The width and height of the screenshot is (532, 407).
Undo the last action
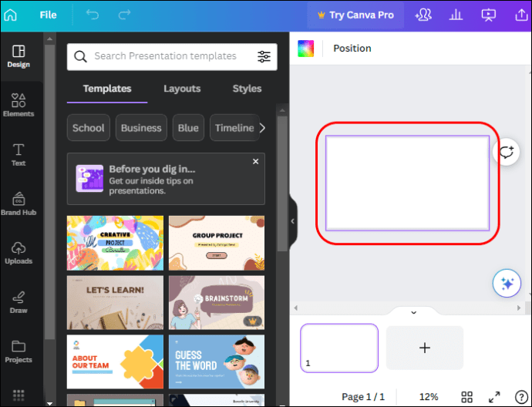pos(93,15)
